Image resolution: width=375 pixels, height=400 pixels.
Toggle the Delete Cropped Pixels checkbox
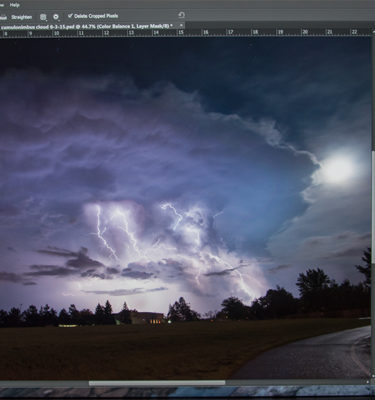pos(70,16)
